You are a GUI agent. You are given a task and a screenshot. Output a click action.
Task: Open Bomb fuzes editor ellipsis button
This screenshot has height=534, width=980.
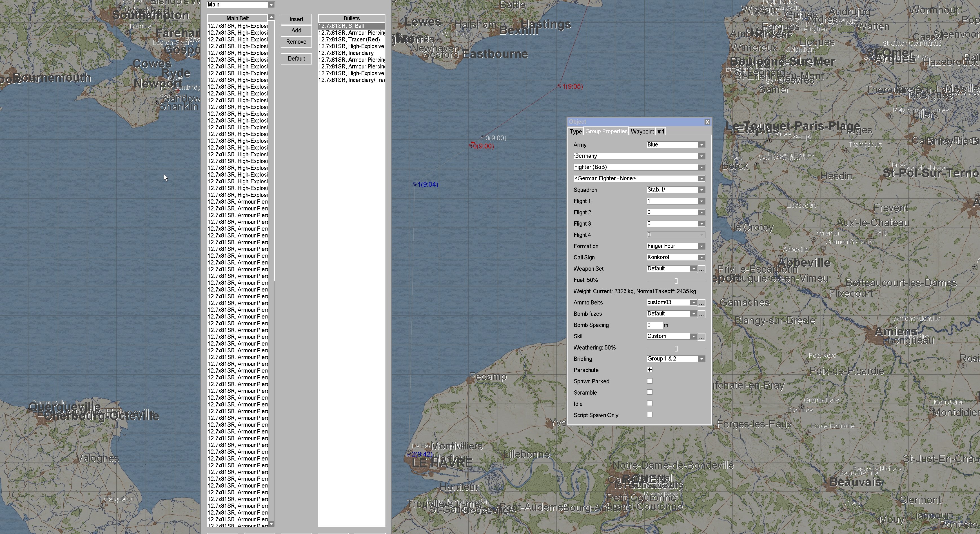[x=701, y=314]
